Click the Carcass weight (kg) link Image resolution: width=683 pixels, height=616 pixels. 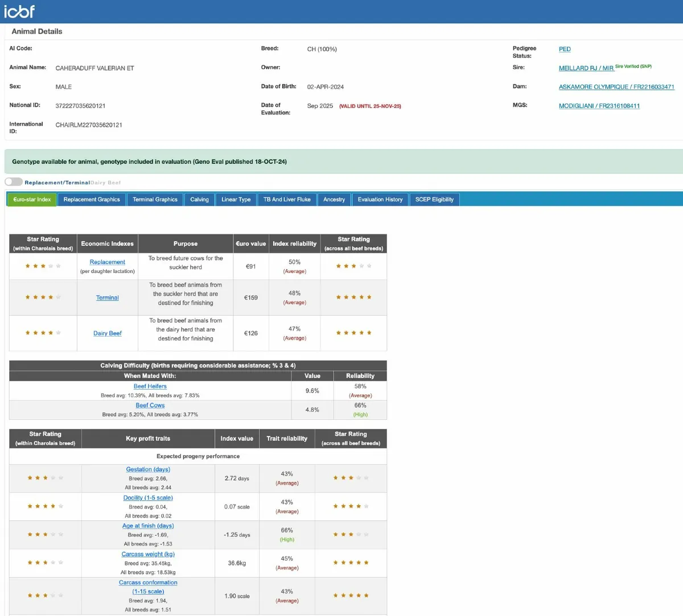[148, 554]
